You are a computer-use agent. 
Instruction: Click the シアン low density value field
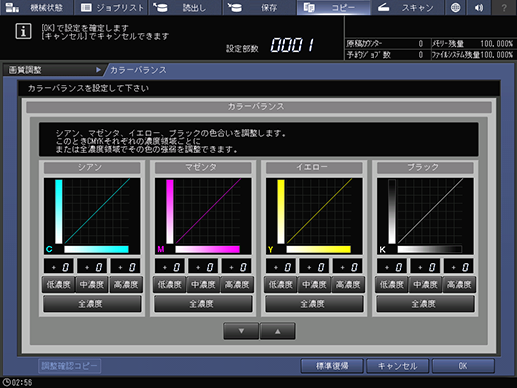click(59, 267)
